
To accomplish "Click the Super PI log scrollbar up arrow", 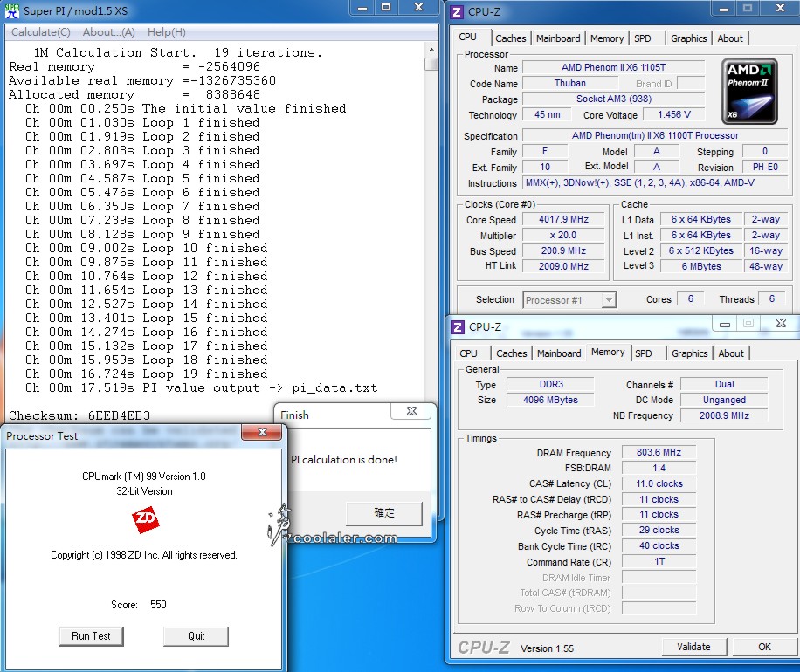I will point(431,50).
